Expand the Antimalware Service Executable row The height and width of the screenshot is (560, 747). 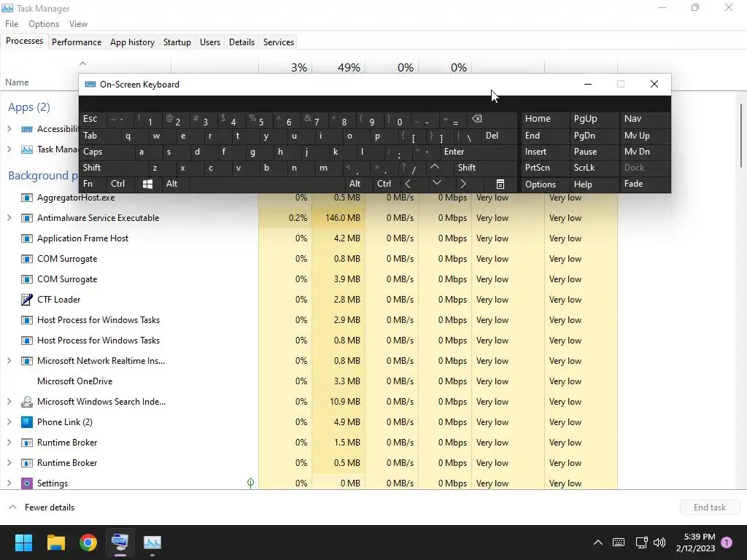coord(9,217)
